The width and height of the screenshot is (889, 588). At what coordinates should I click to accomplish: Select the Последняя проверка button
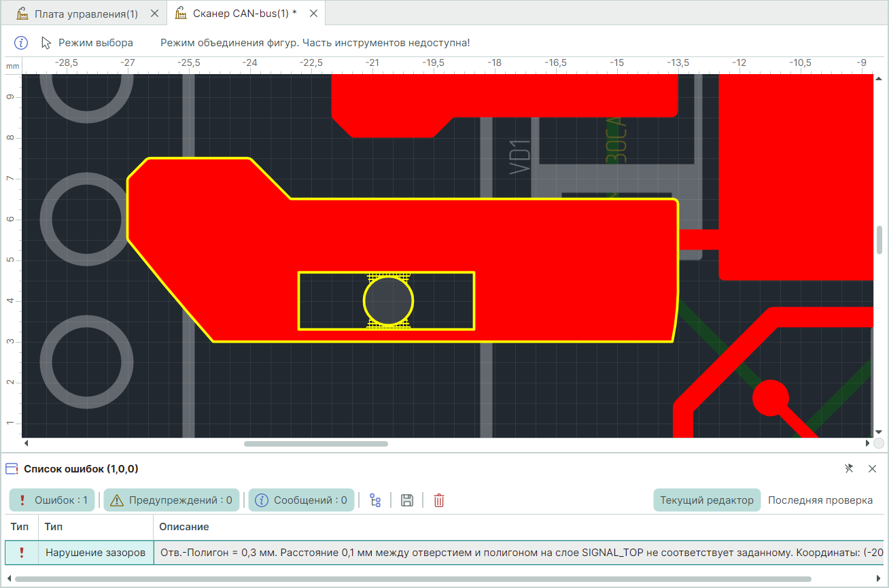pyautogui.click(x=820, y=500)
